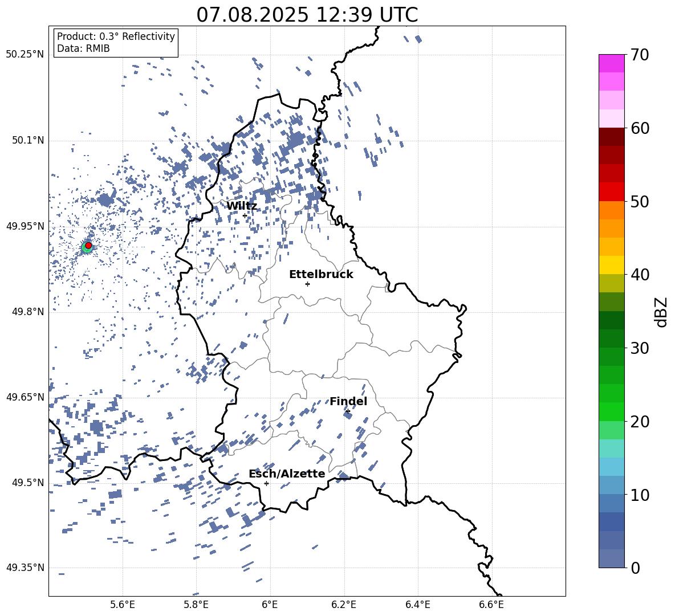Click the red radar location marker

[x=88, y=245]
